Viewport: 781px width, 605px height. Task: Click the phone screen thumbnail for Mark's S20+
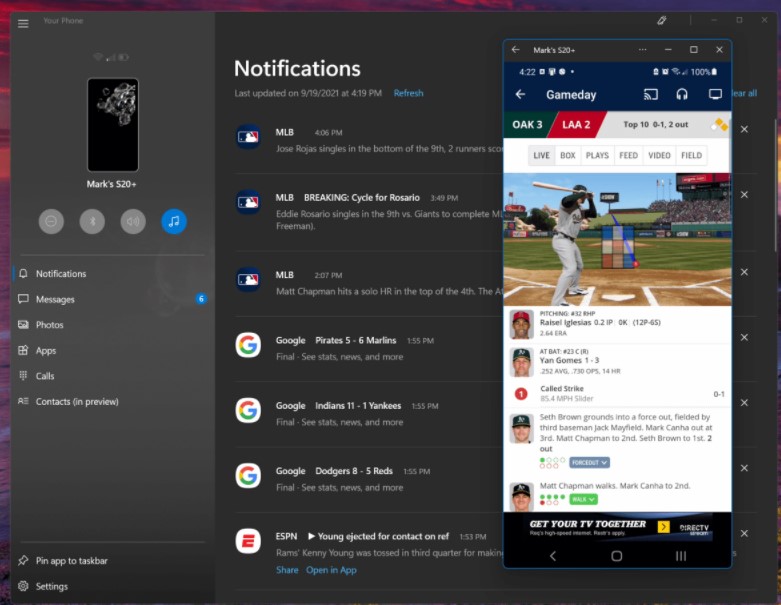113,124
